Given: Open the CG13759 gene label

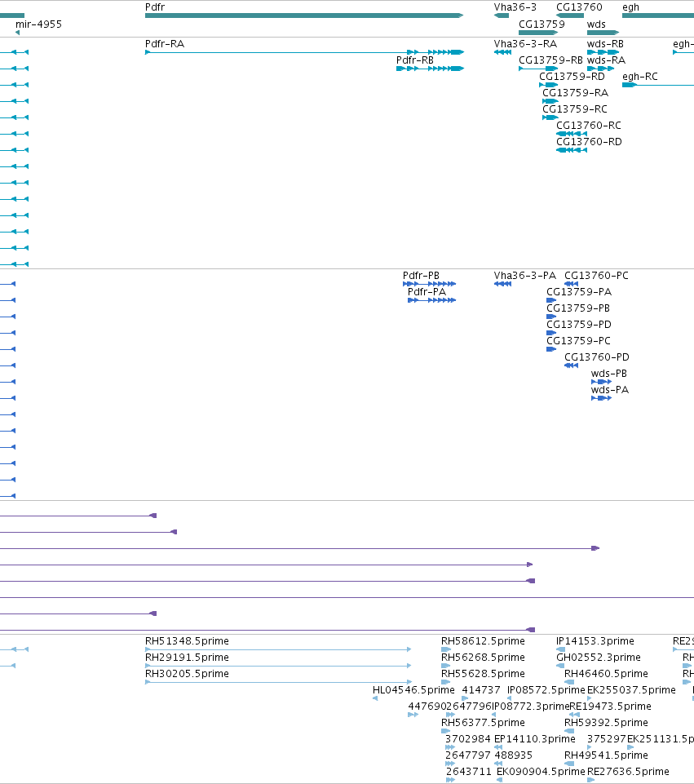Looking at the screenshot, I should click(541, 24).
